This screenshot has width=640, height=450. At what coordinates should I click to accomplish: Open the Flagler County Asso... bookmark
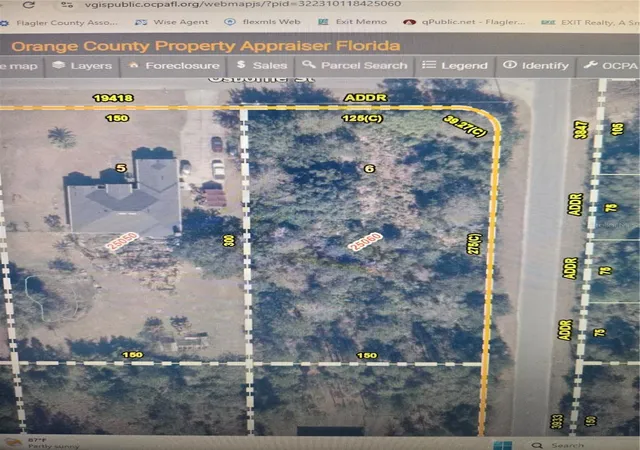pyautogui.click(x=59, y=22)
